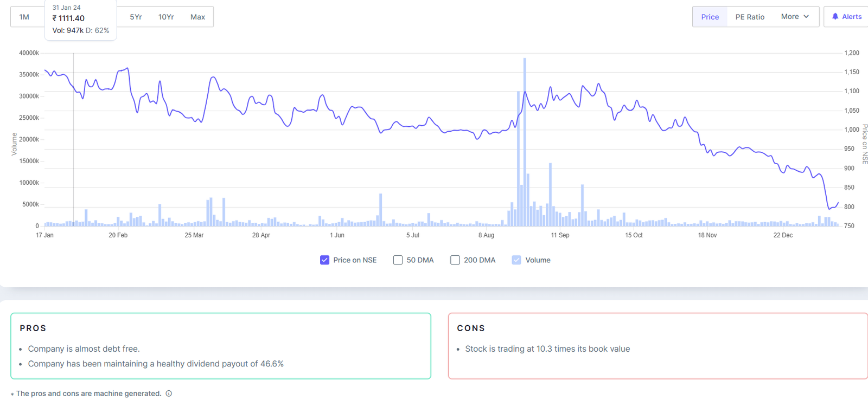
Task: Switch to the PE Ratio tab
Action: (x=750, y=17)
